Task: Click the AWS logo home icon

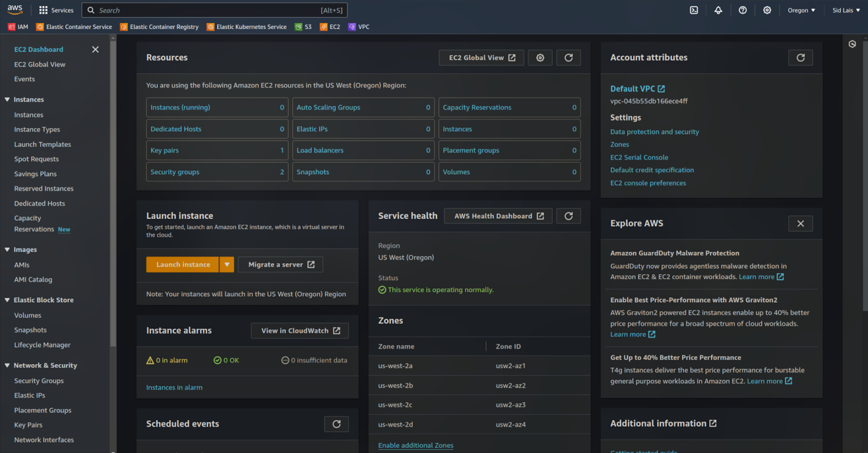Action: click(15, 10)
